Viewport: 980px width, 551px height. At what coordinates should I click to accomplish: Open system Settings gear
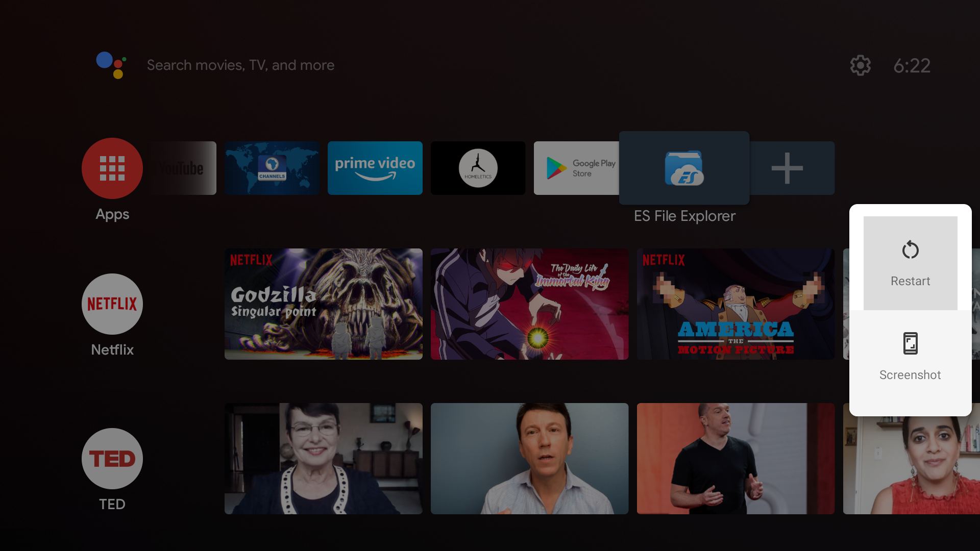coord(860,65)
